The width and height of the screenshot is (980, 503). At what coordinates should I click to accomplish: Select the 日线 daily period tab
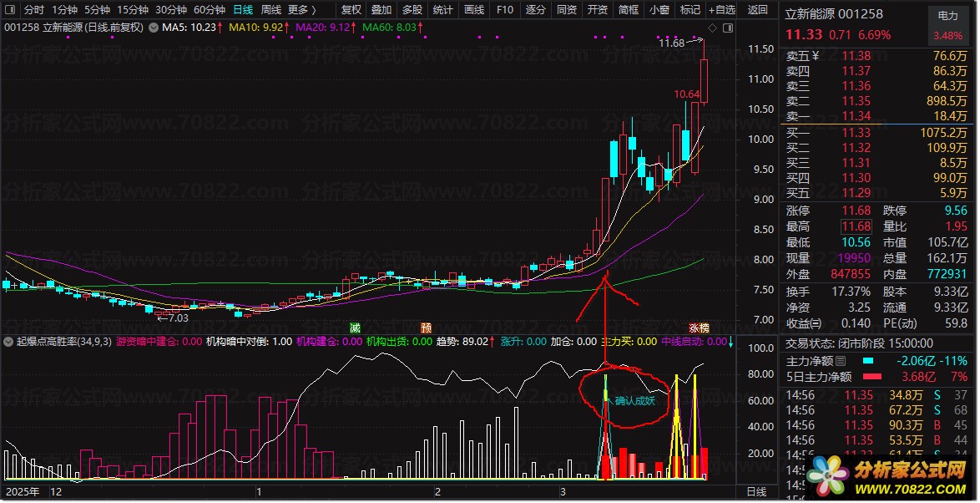pyautogui.click(x=243, y=9)
